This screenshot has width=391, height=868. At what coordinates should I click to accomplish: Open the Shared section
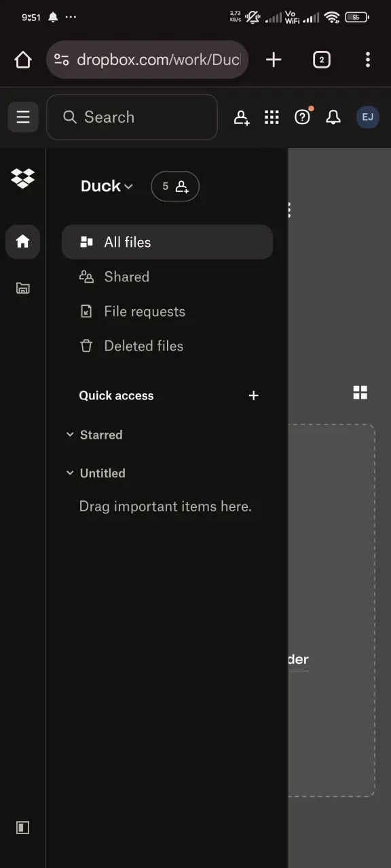click(x=167, y=277)
